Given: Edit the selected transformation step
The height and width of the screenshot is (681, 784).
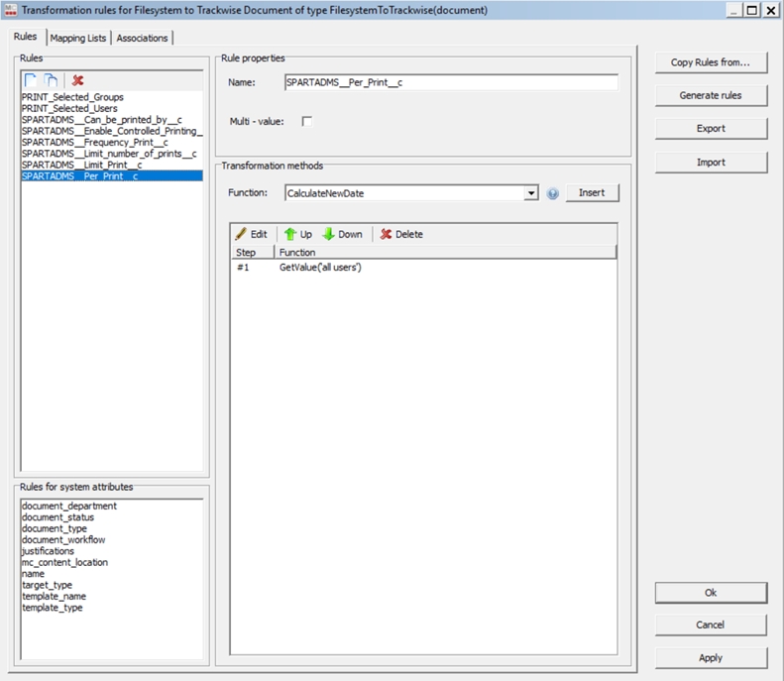Looking at the screenshot, I should coord(251,234).
